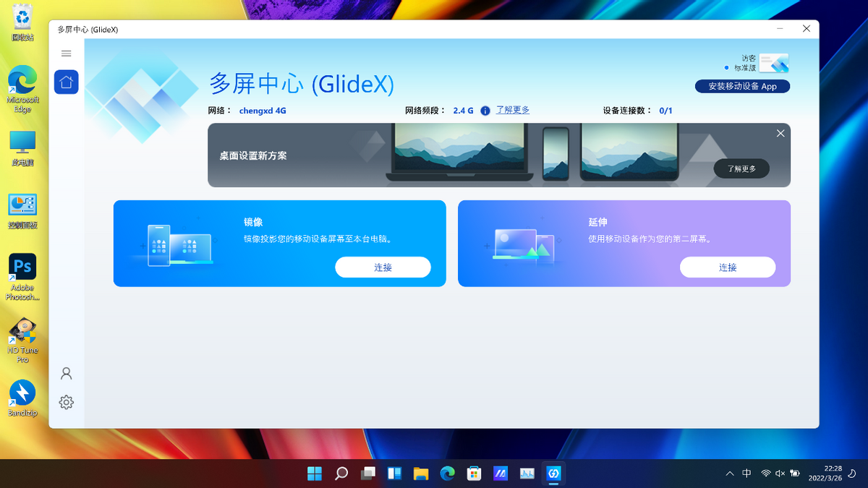Image resolution: width=868 pixels, height=488 pixels.
Task: Click the network band info icon
Action: (485, 111)
